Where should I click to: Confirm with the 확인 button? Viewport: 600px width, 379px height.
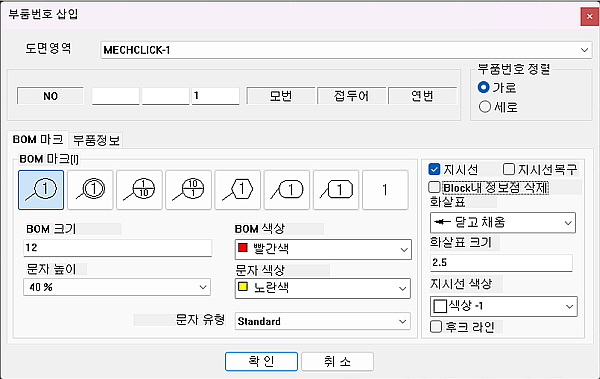click(261, 361)
